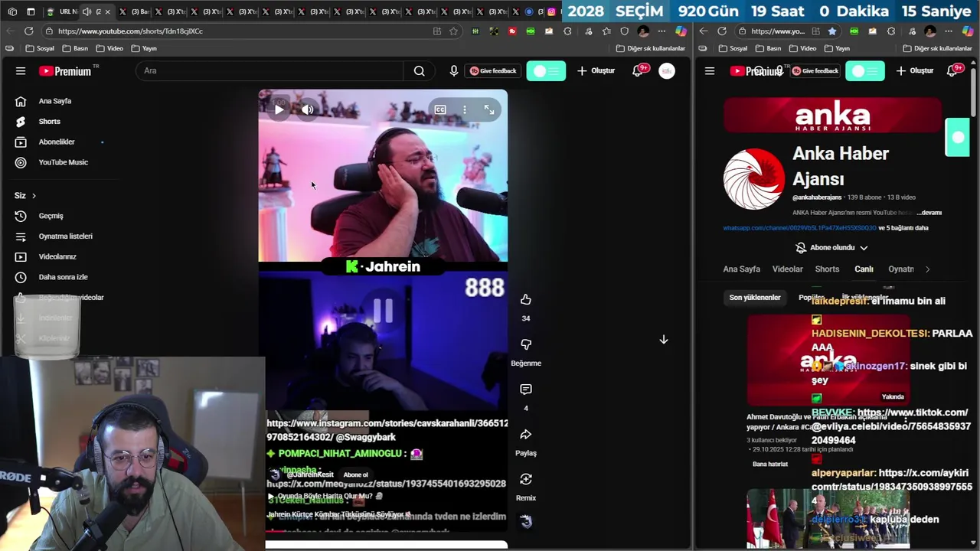Toggle closed captions on the Short
Viewport: 980px width, 551px height.
[440, 110]
